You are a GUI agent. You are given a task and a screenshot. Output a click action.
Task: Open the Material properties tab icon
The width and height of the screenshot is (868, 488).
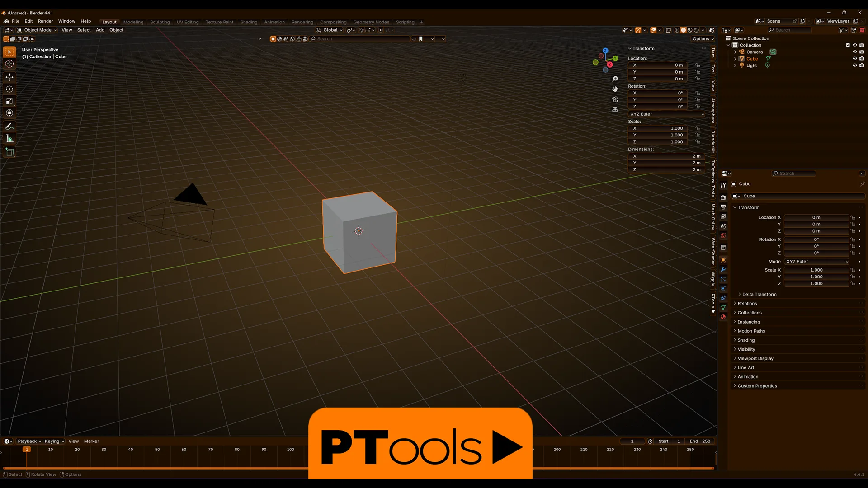click(x=723, y=317)
